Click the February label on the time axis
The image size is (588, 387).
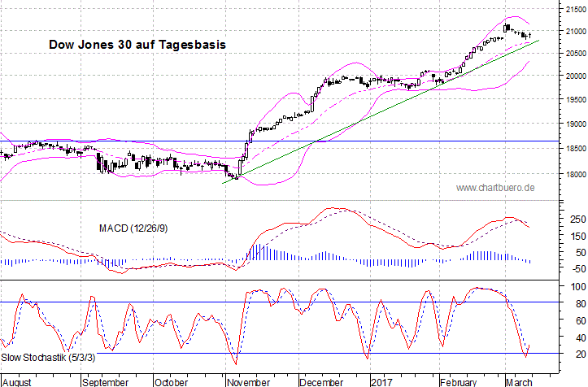458,382
